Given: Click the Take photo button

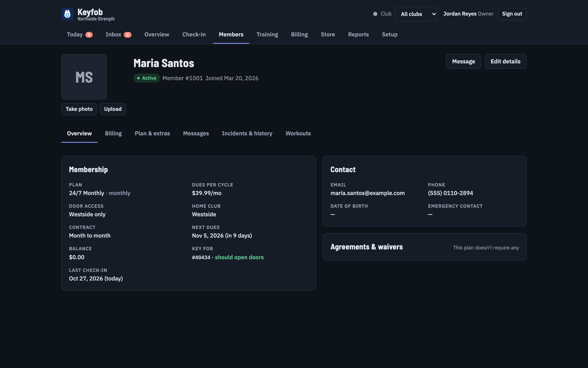Looking at the screenshot, I should point(79,109).
